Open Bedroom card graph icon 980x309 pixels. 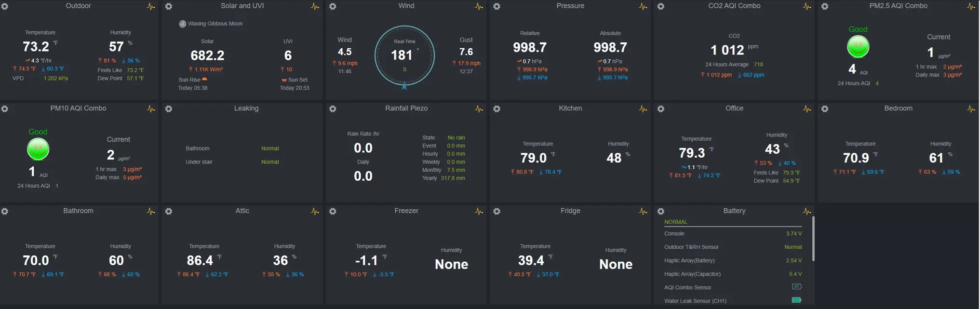pyautogui.click(x=971, y=109)
